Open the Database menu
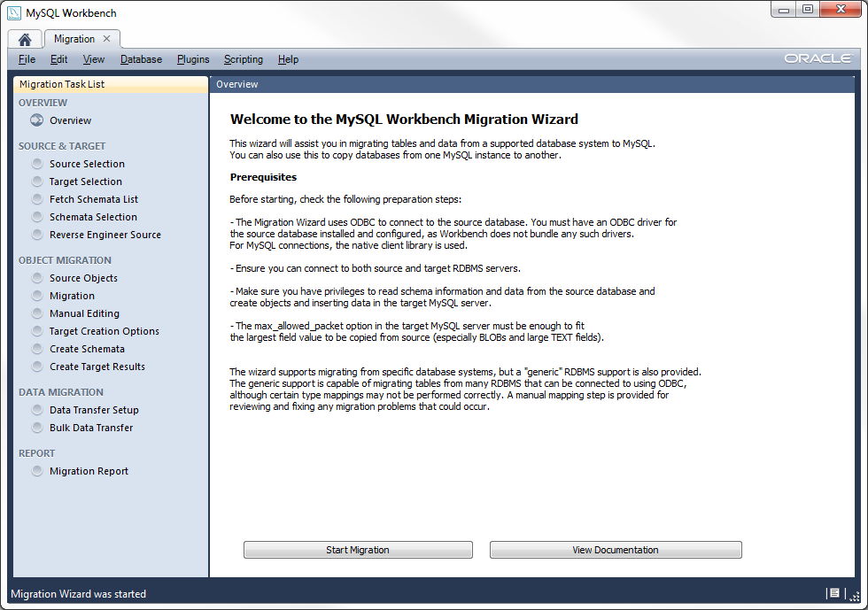This screenshot has height=610, width=868. tap(141, 59)
